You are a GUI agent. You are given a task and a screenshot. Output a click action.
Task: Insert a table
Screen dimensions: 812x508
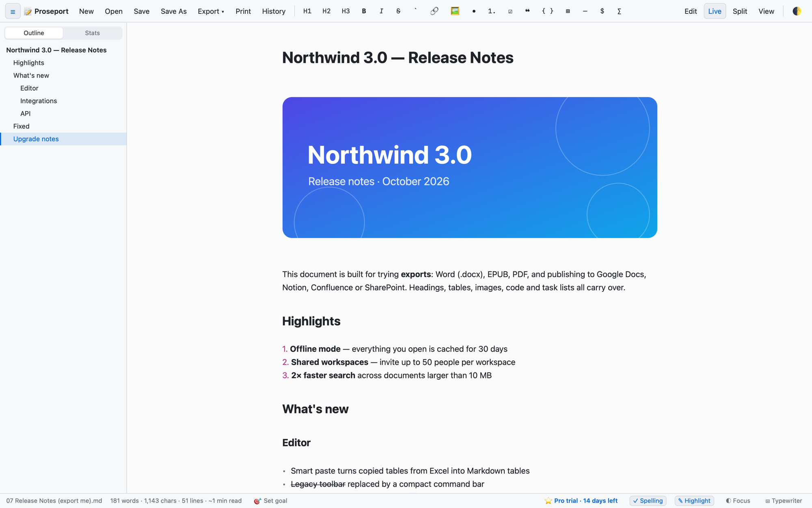tap(568, 11)
